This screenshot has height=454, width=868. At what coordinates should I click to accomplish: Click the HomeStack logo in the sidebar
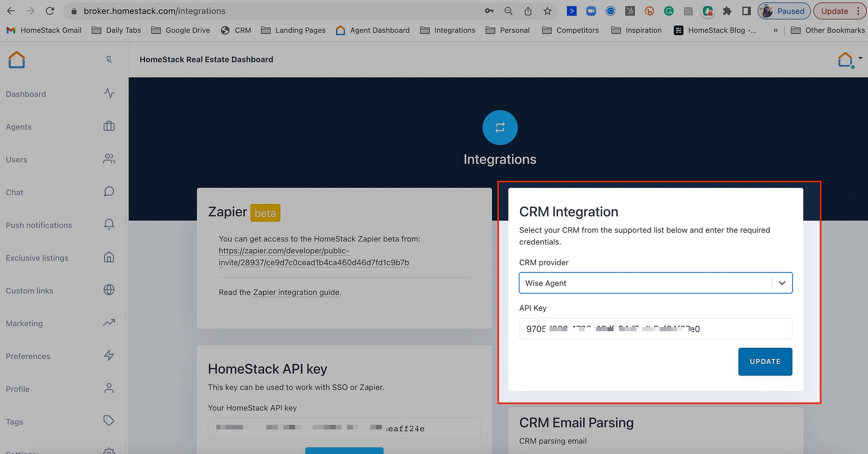click(x=17, y=60)
